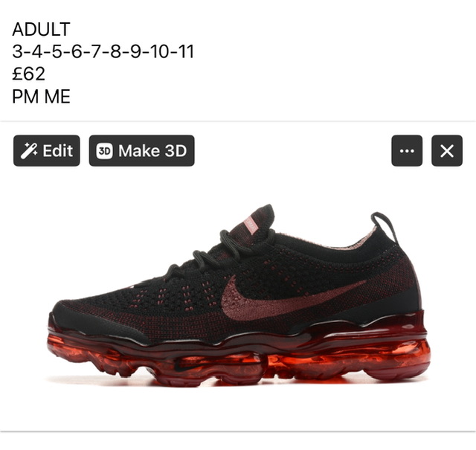The height and width of the screenshot is (450, 476).
Task: Click the £62 price text
Action: [29, 74]
